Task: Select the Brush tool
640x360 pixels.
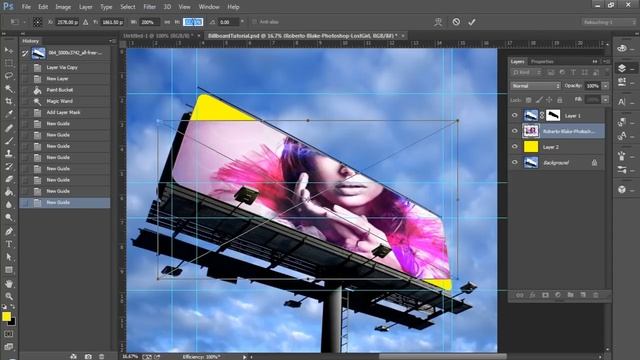Action: point(9,141)
